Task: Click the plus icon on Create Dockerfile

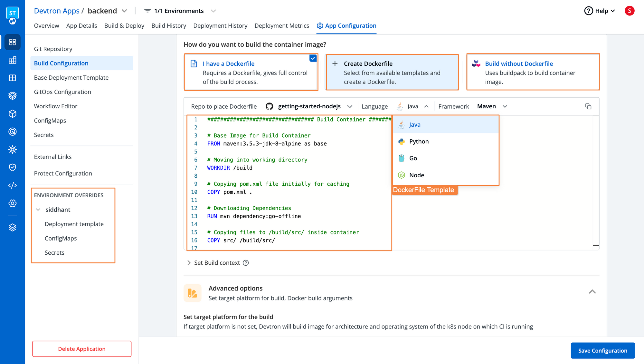Action: (x=335, y=64)
